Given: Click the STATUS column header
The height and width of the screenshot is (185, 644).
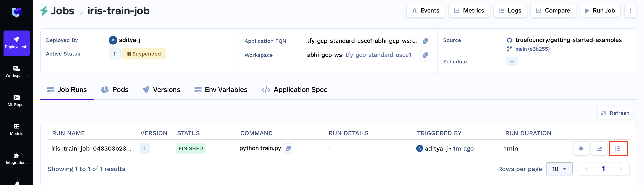Looking at the screenshot, I should (189, 133).
